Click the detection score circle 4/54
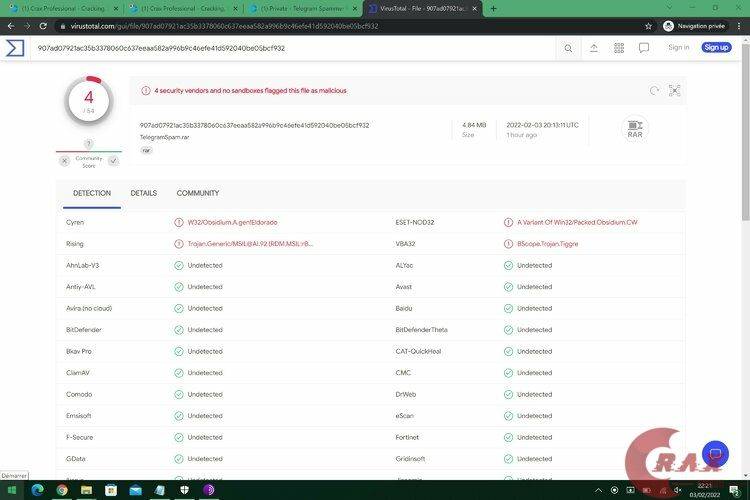The height and width of the screenshot is (500, 750). 89,101
